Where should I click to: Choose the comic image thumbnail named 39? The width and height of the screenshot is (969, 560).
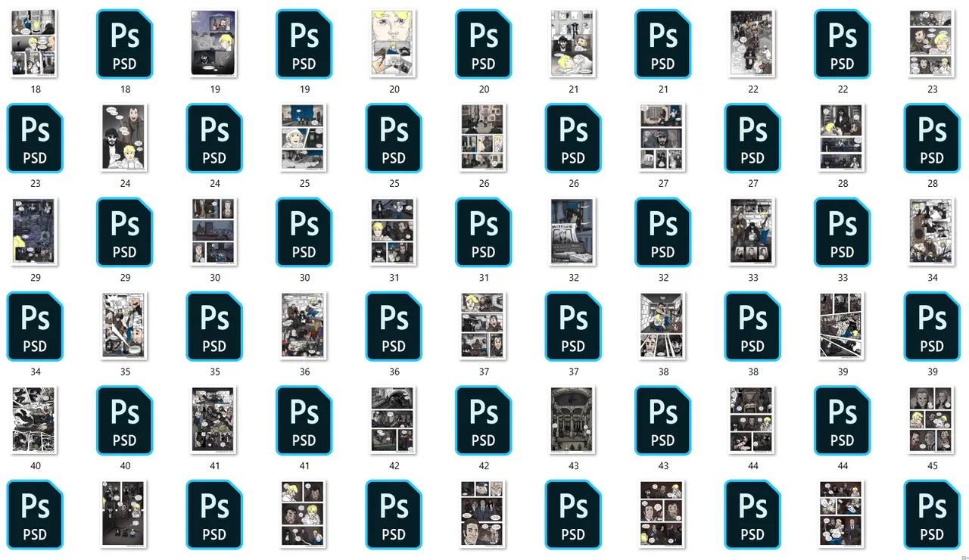pyautogui.click(x=843, y=327)
